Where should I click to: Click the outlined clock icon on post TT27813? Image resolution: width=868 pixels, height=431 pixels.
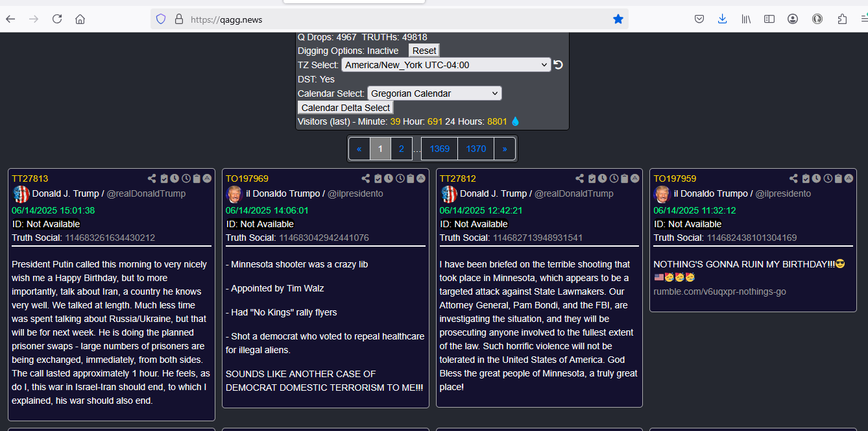click(x=186, y=179)
